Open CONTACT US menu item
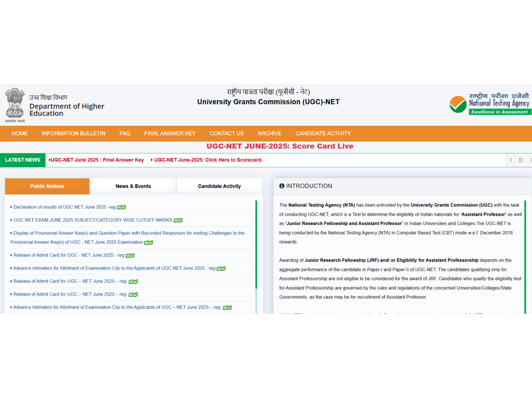This screenshot has width=532, height=399. point(227,133)
